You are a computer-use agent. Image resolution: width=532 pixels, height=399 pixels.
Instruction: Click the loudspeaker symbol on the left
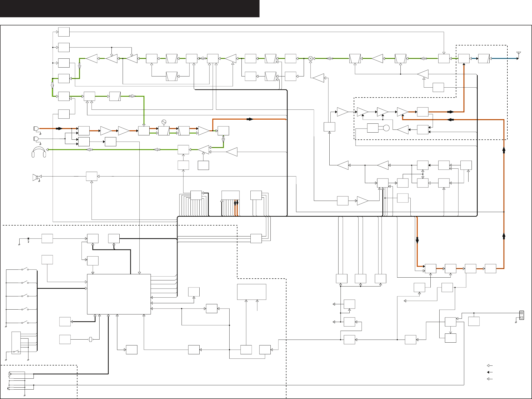tap(35, 177)
